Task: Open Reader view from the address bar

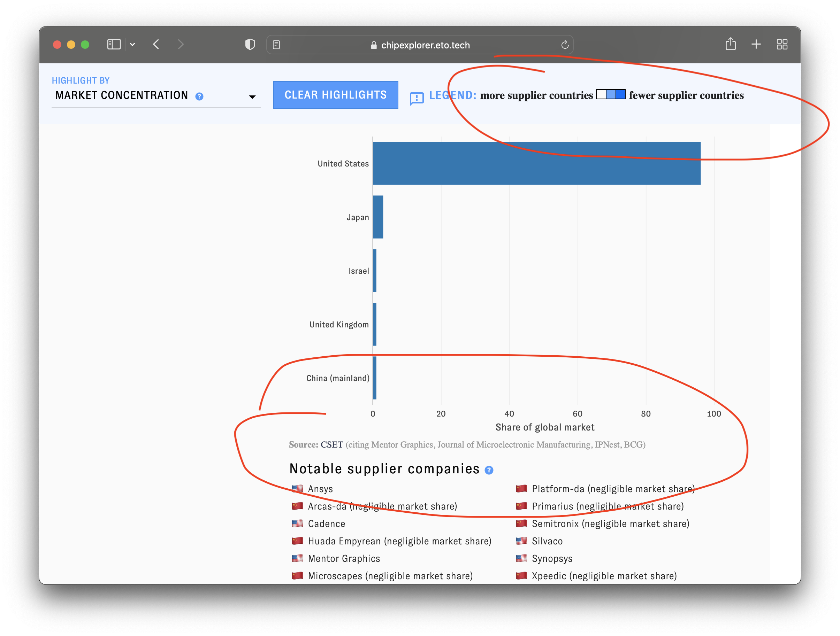Action: pos(276,44)
